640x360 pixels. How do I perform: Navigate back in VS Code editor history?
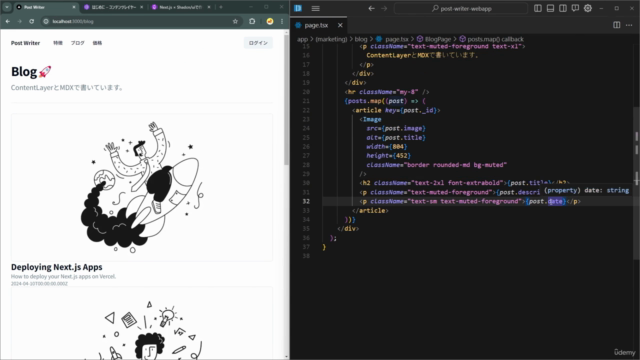371,8
